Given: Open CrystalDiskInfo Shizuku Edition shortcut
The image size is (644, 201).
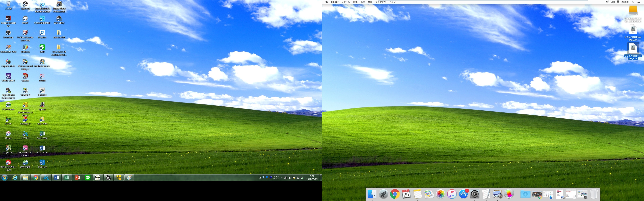Looking at the screenshot, I should 42,7.
